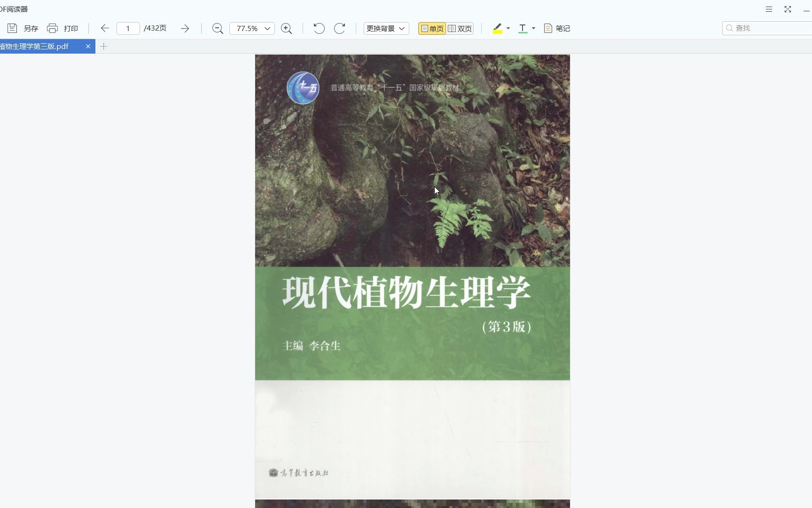Switch to single page (单页) view
The height and width of the screenshot is (508, 812).
click(432, 28)
